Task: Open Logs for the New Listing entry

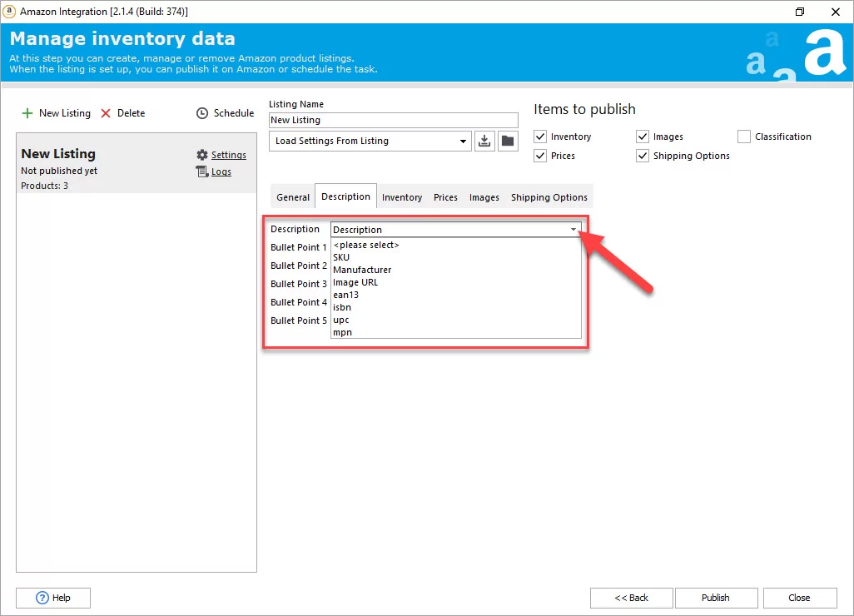Action: click(201, 171)
